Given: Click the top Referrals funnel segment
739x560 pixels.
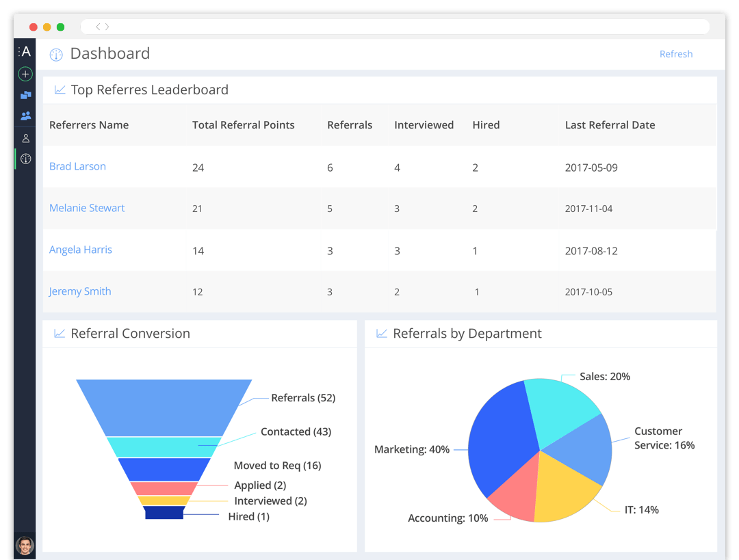Looking at the screenshot, I should [164, 407].
